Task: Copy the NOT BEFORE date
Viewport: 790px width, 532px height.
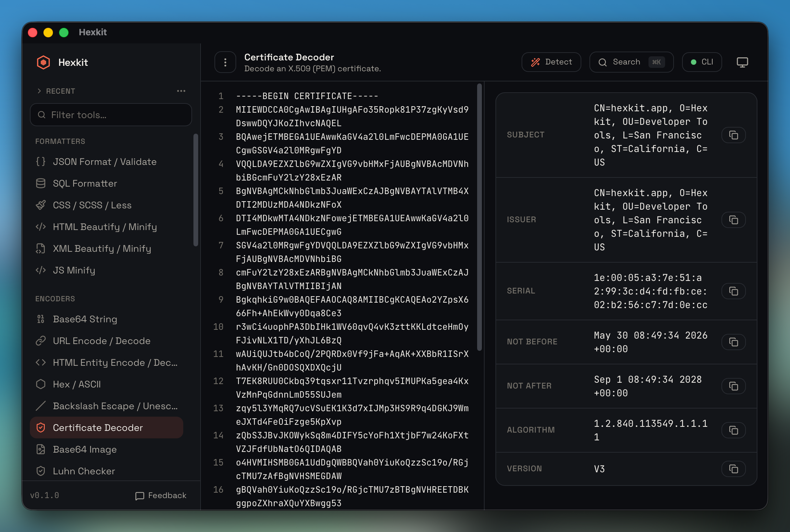Action: coord(733,342)
